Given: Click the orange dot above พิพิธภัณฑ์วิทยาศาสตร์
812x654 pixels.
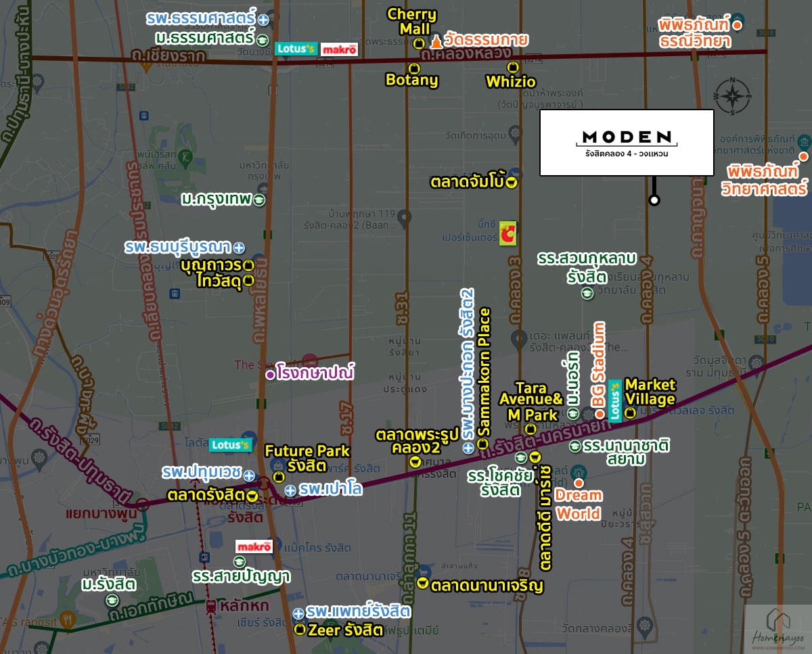Looking at the screenshot, I should point(803,157).
